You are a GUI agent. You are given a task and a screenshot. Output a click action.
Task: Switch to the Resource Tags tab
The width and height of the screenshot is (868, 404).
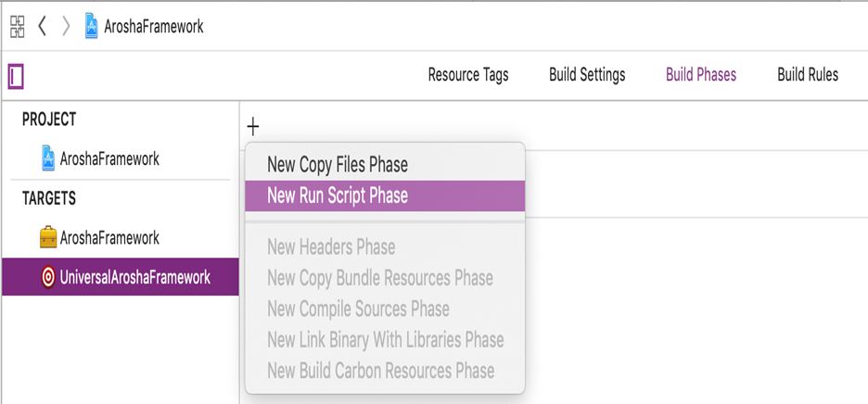[468, 75]
